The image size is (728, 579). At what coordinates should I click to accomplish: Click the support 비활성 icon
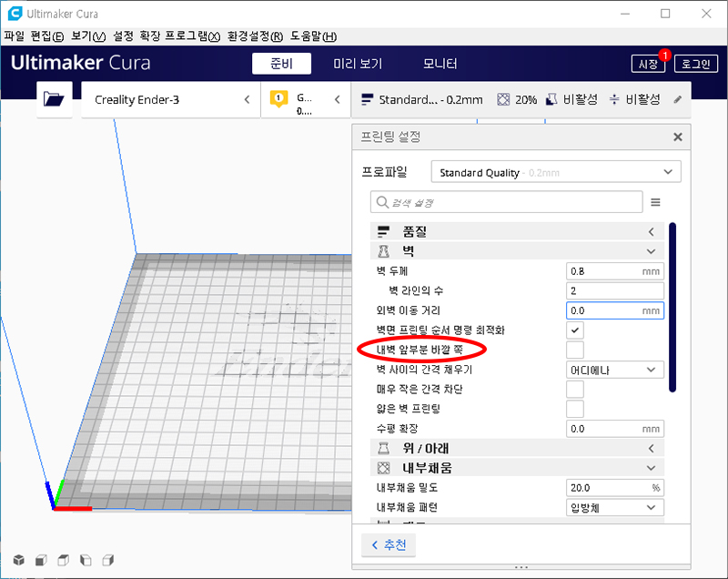point(551,99)
